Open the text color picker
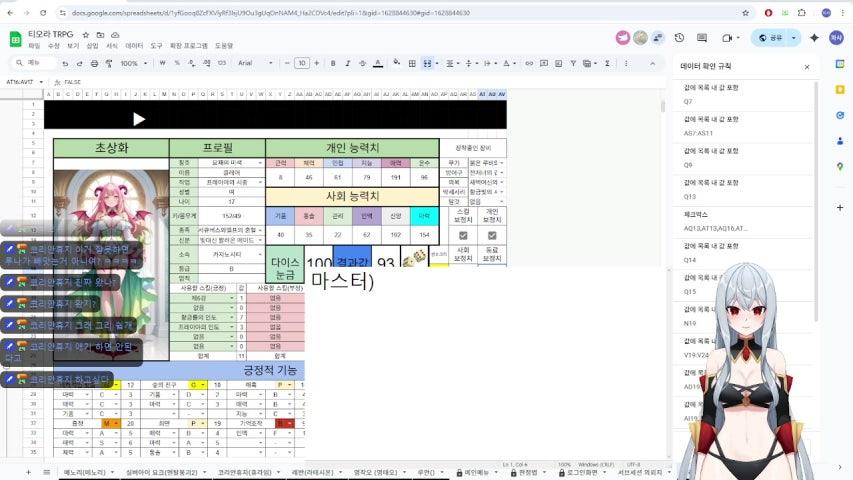The image size is (853, 480). pyautogui.click(x=378, y=64)
